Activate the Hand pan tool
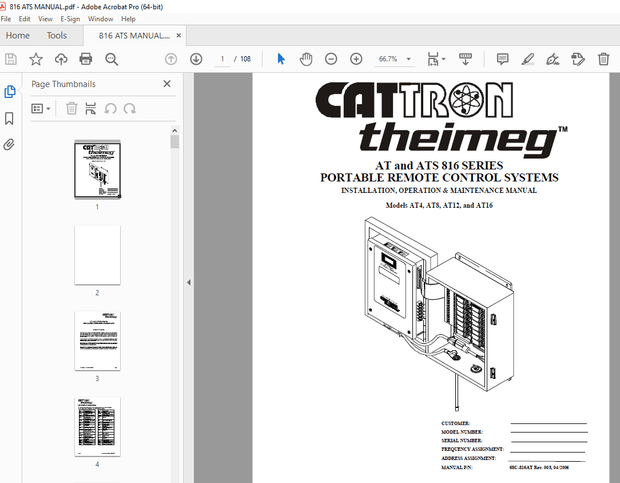This screenshot has height=483, width=620. [306, 59]
